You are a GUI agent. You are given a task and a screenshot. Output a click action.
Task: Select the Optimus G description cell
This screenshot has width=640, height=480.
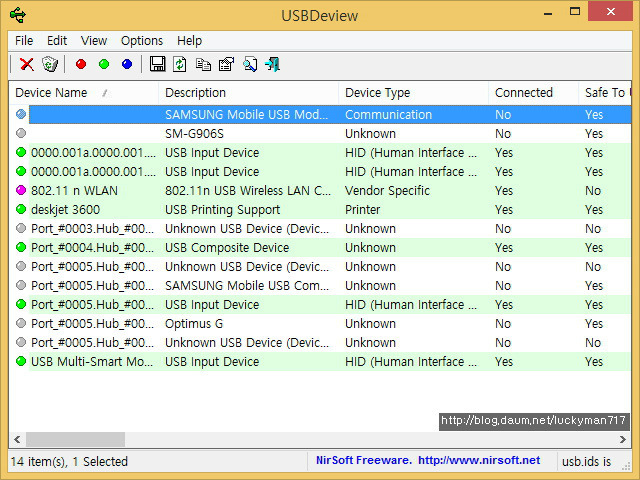pos(194,324)
